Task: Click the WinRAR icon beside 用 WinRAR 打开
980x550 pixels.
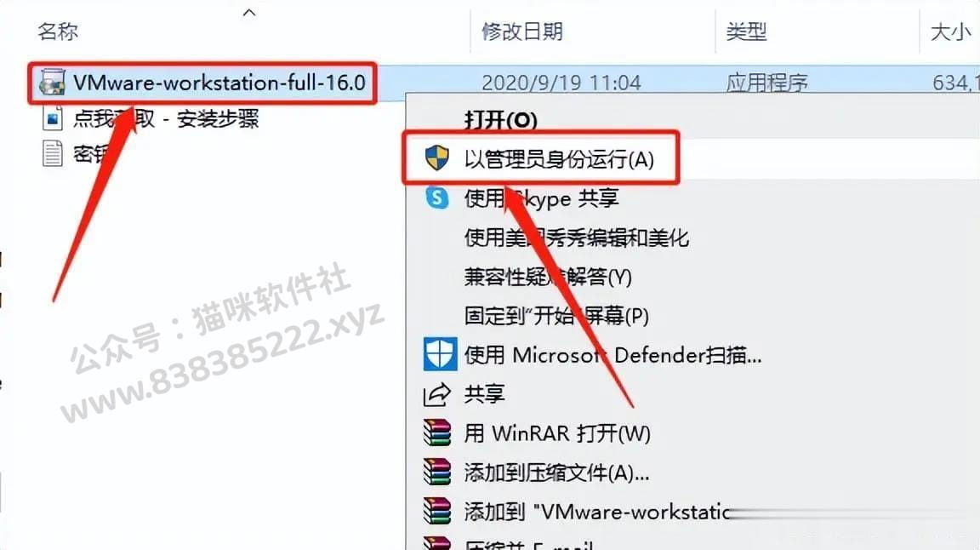Action: (437, 433)
